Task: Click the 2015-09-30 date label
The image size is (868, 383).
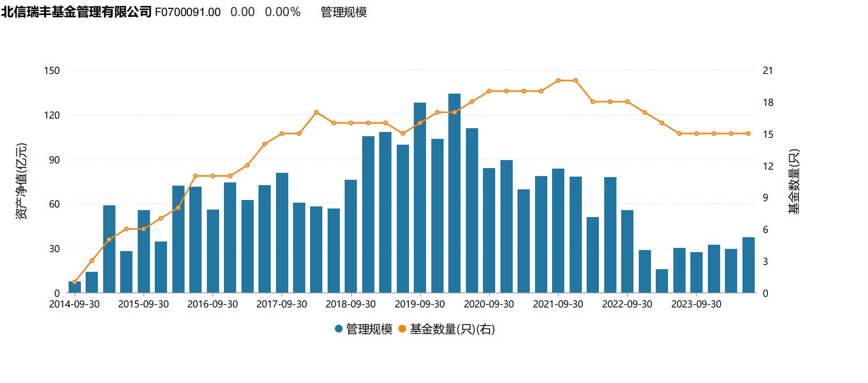Action: 144,304
